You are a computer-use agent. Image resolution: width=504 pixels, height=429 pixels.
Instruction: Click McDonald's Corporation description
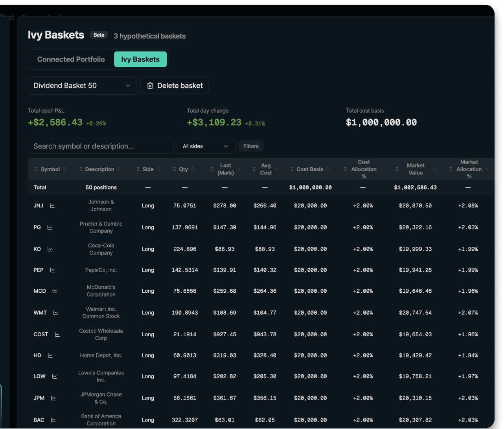pyautogui.click(x=101, y=291)
